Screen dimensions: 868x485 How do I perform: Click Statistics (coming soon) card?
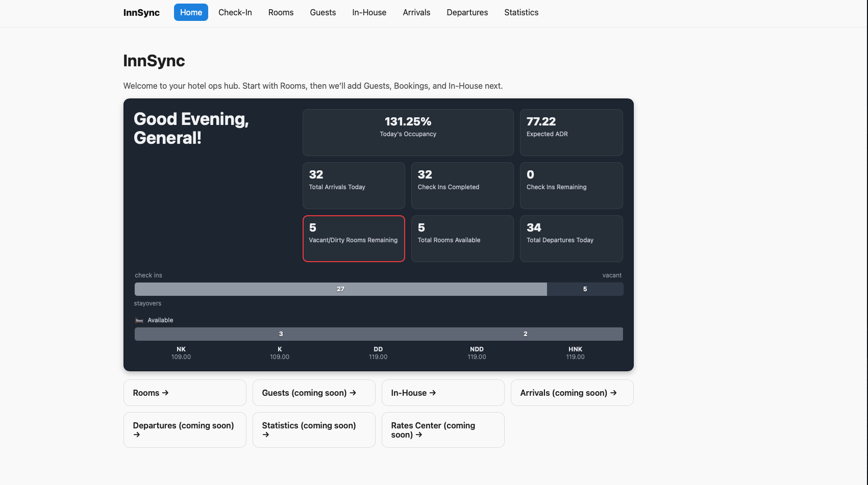pyautogui.click(x=314, y=430)
